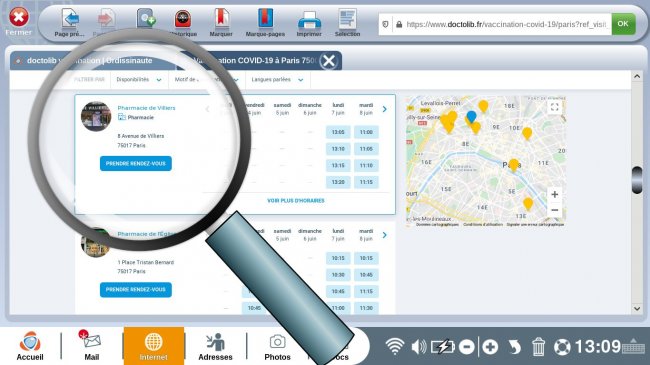Click the page vertical scrollbar handle

click(x=637, y=180)
